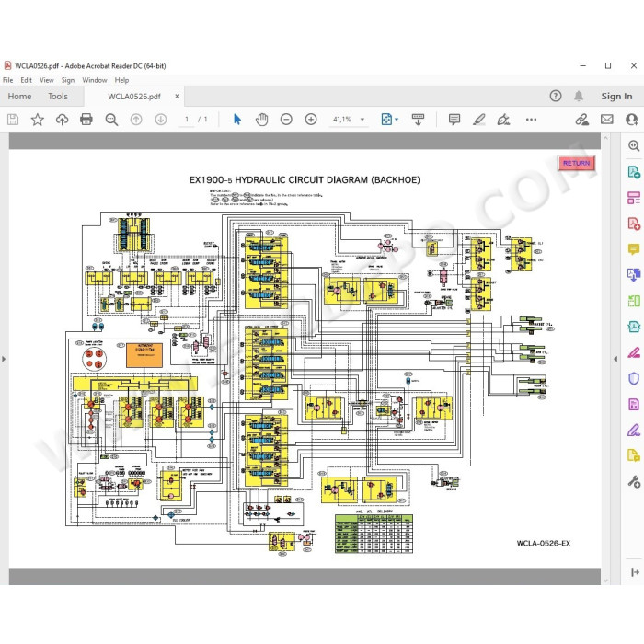Expand fit page tool dropdown arrow

397,120
